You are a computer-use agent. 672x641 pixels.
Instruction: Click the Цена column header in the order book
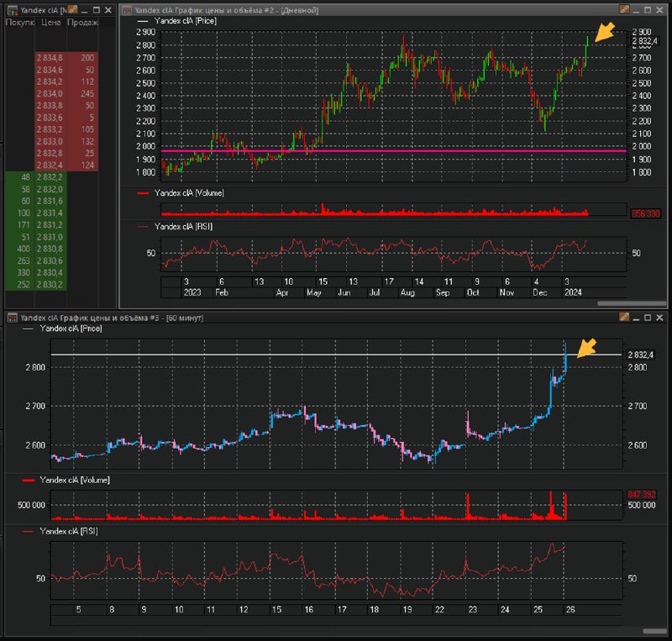pyautogui.click(x=50, y=23)
